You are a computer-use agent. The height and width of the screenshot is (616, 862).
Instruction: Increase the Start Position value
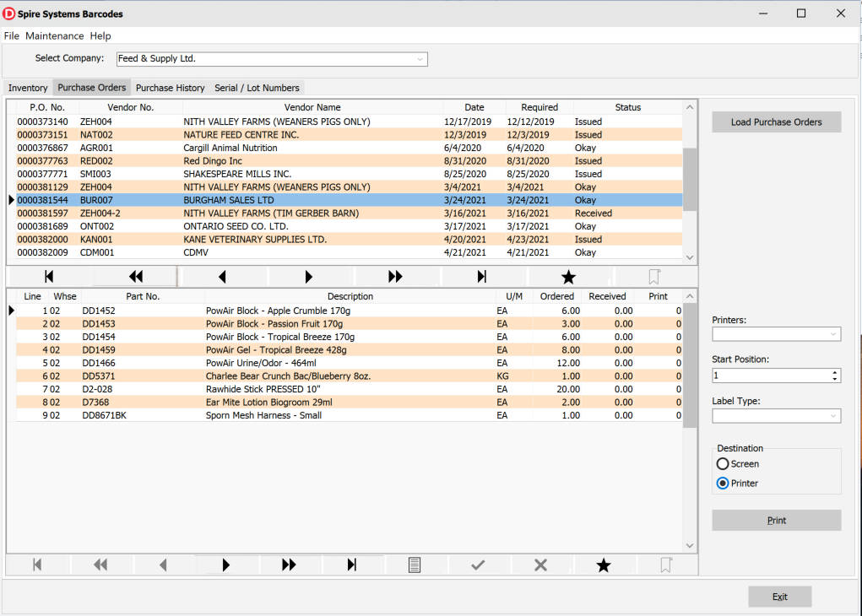point(834,372)
